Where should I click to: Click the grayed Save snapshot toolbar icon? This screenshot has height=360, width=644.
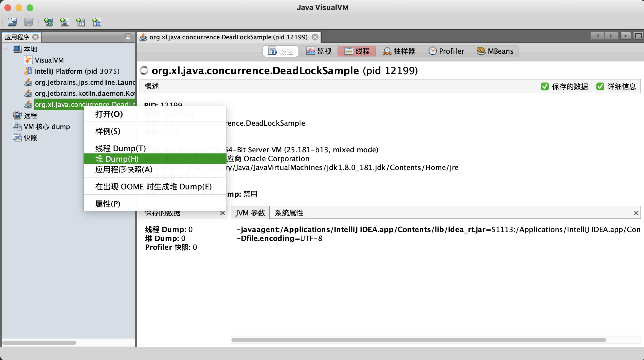point(28,22)
